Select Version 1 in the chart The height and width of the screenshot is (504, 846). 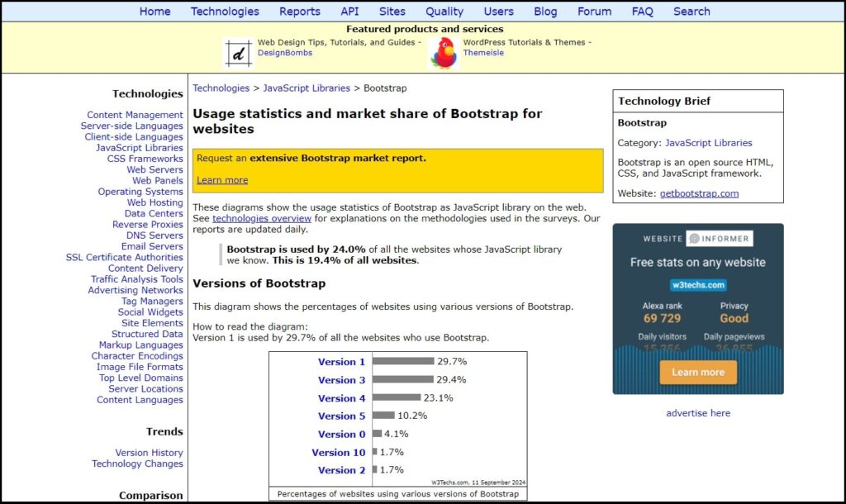(x=341, y=362)
